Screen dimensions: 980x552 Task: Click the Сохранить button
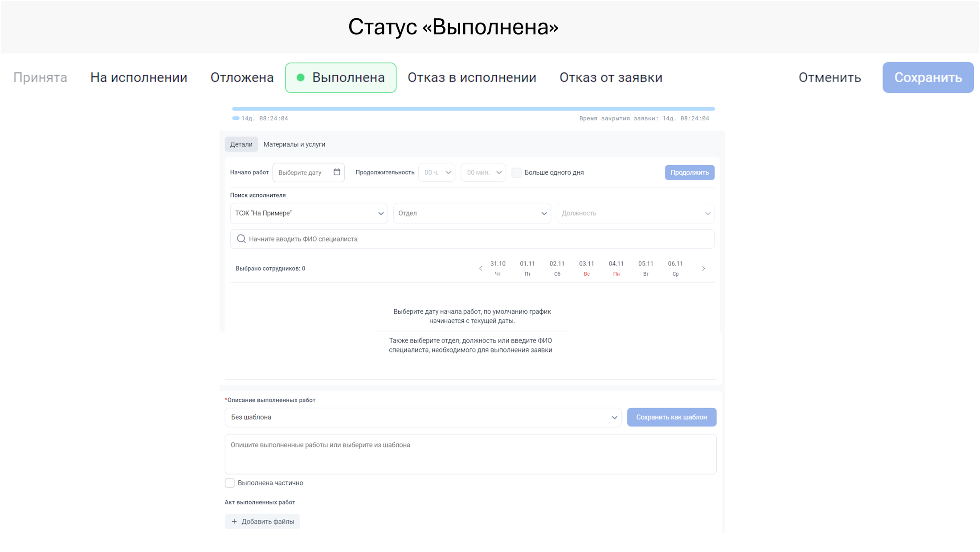pyautogui.click(x=928, y=78)
